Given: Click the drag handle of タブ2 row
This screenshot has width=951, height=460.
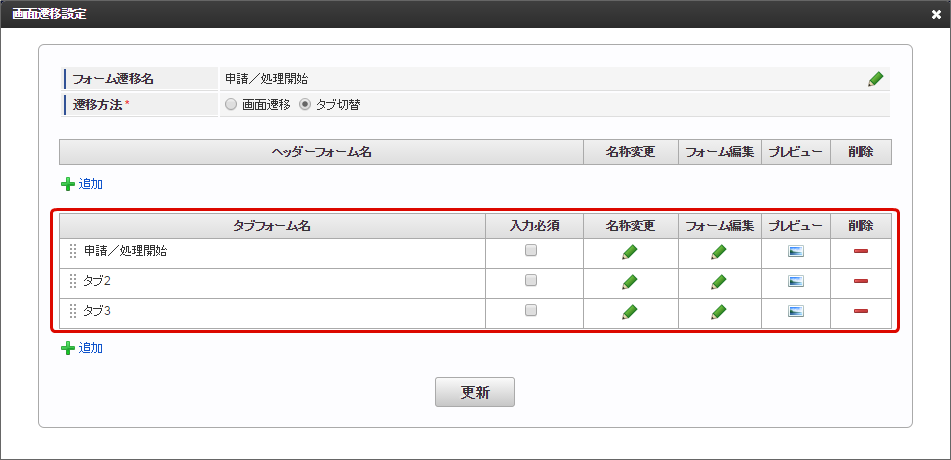Looking at the screenshot, I should [73, 281].
